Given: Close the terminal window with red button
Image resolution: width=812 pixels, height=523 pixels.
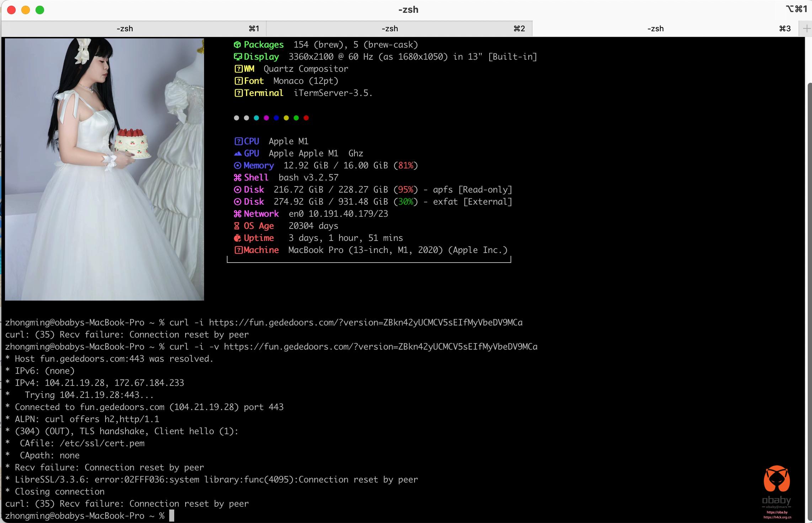Looking at the screenshot, I should coord(11,10).
